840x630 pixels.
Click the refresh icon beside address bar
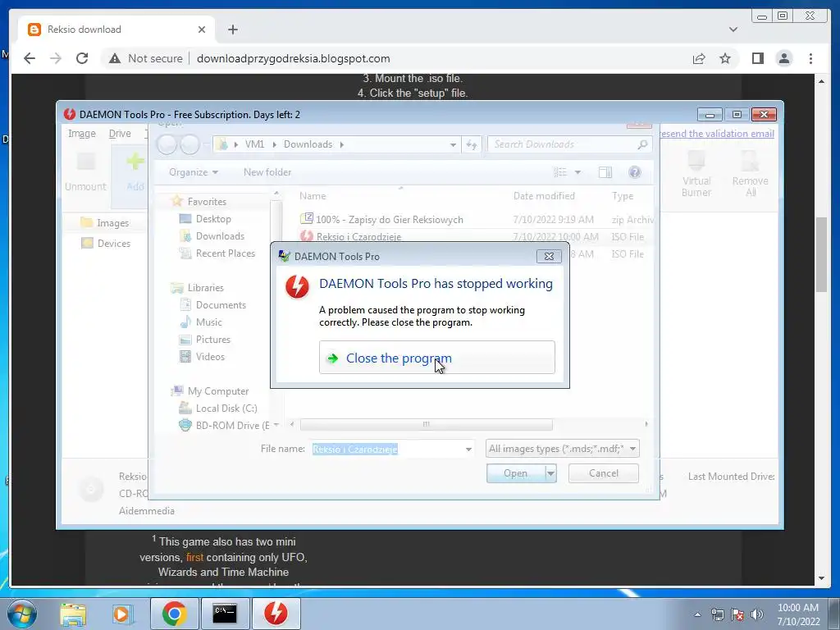pos(472,144)
